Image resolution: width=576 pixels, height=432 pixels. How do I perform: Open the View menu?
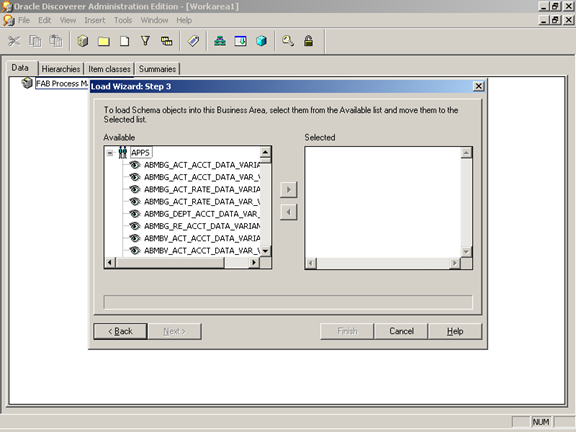(68, 20)
